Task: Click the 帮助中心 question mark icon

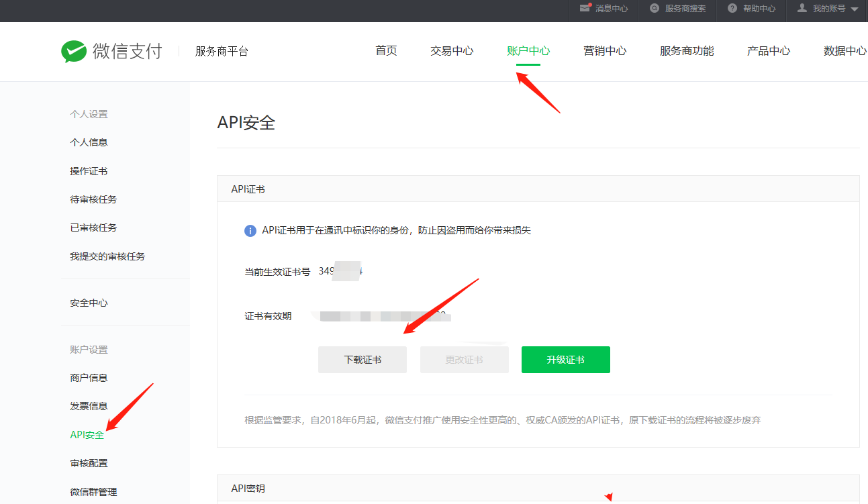Action: tap(732, 9)
